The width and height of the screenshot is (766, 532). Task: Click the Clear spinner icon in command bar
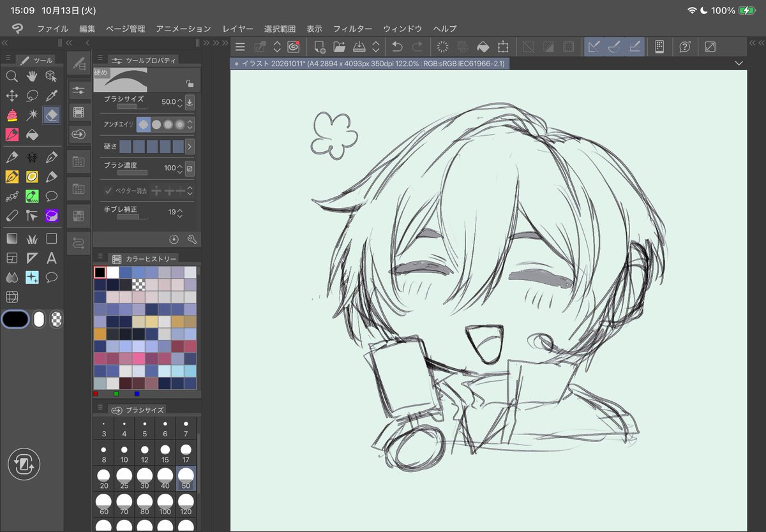(442, 47)
